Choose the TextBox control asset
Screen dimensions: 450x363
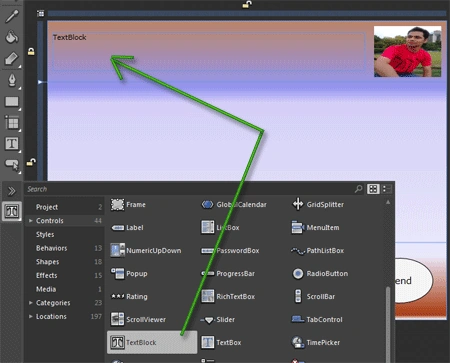coord(221,342)
